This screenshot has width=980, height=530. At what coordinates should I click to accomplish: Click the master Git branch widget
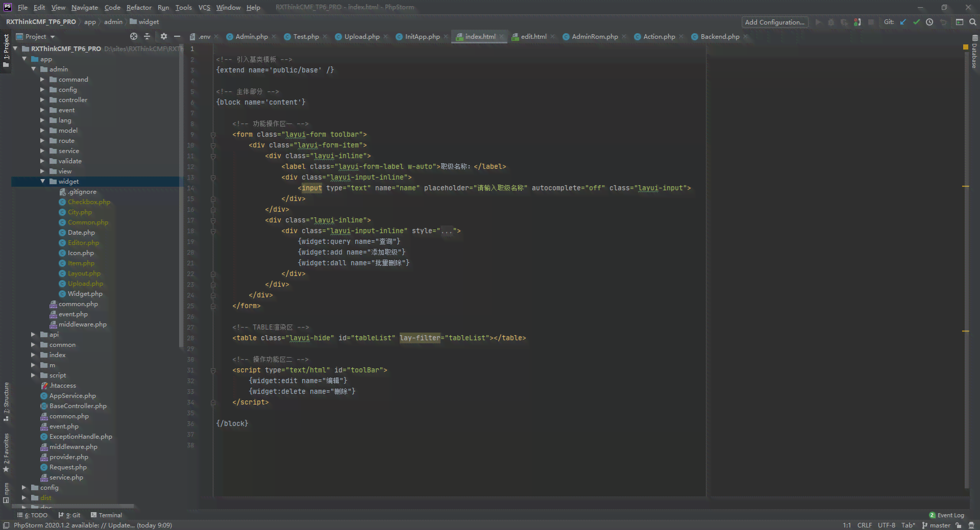click(937, 525)
